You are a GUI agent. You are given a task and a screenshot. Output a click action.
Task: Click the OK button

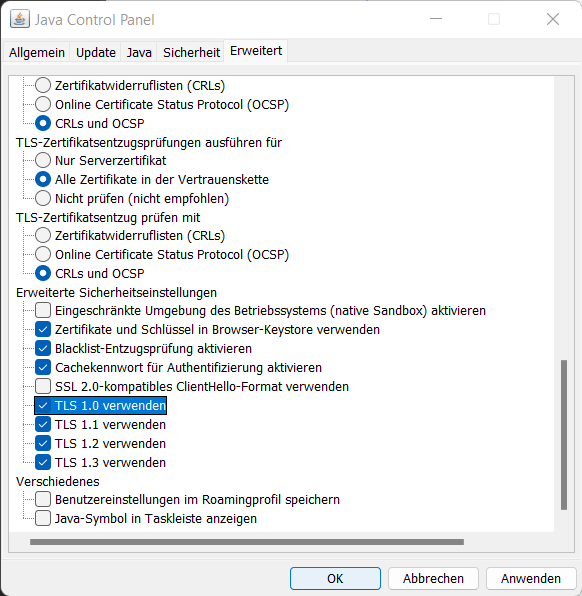335,578
